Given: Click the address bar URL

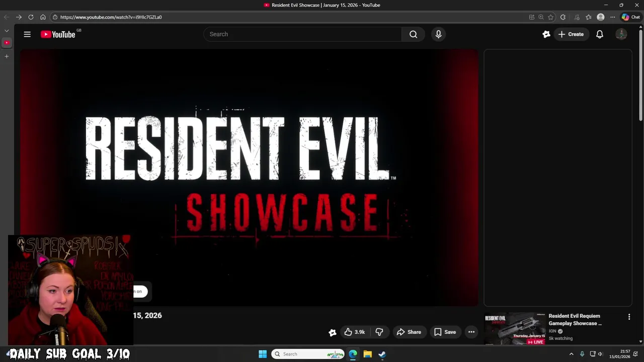Looking at the screenshot, I should pos(111,17).
